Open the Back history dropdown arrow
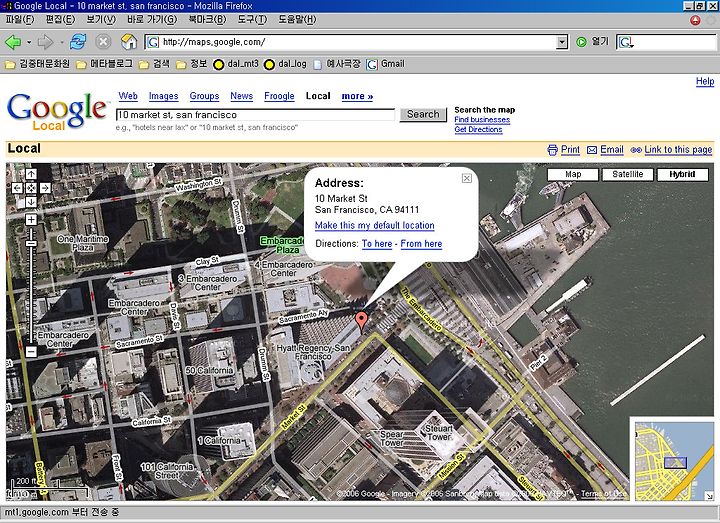The image size is (720, 523). (29, 42)
